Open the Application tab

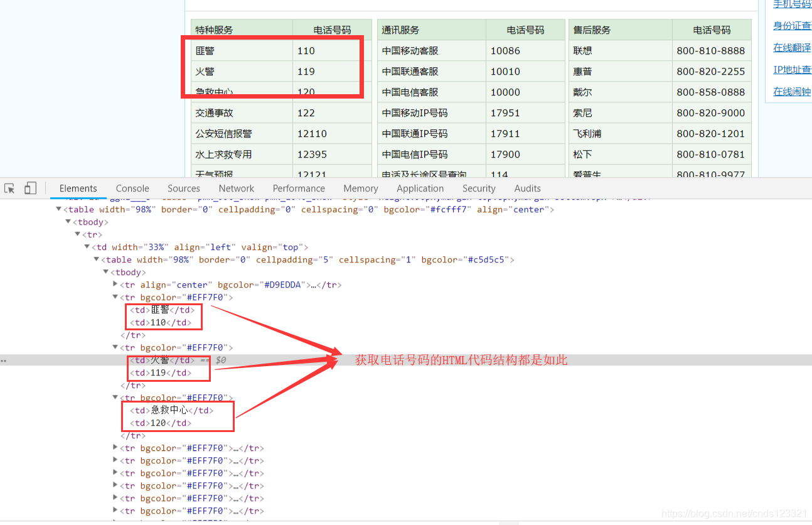[420, 188]
